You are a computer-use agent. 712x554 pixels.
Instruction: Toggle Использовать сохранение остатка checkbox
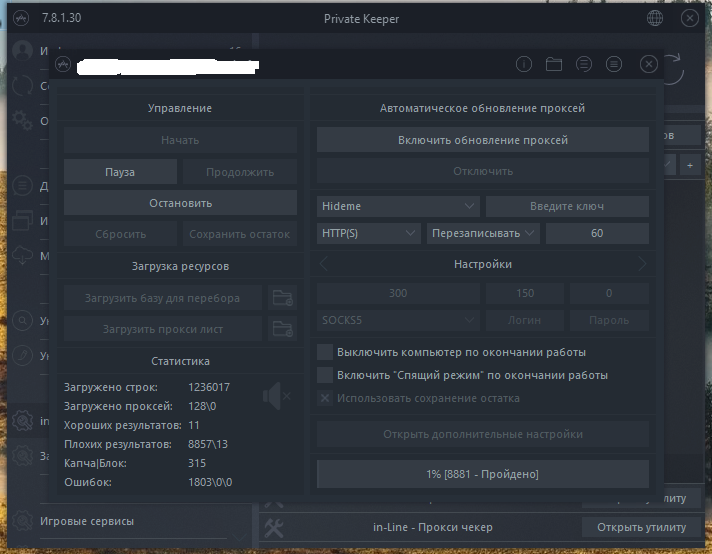tap(325, 398)
